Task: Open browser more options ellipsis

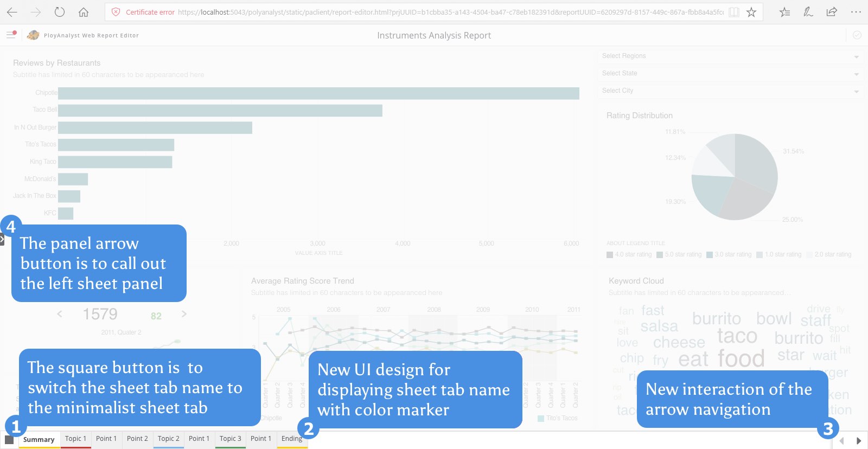Action: [x=856, y=12]
